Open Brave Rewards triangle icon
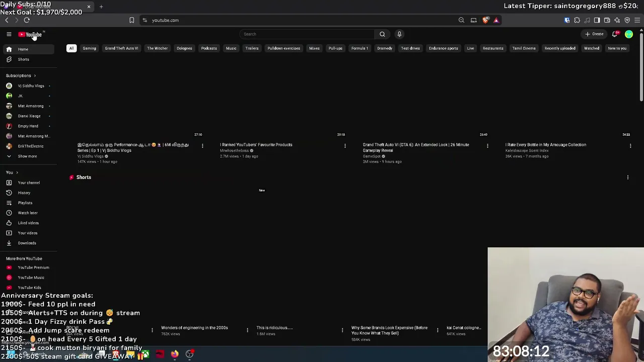Image resolution: width=644 pixels, height=362 pixels. click(x=496, y=20)
